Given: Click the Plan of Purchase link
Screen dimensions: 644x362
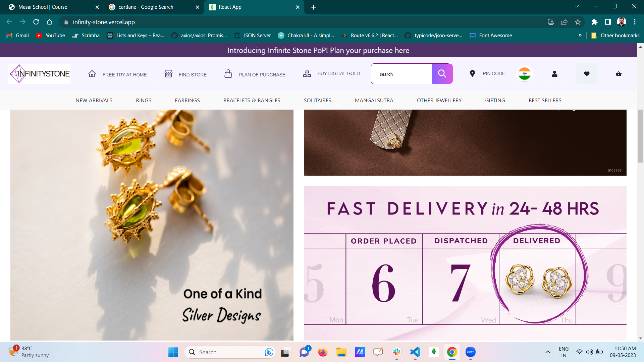Looking at the screenshot, I should (x=262, y=75).
